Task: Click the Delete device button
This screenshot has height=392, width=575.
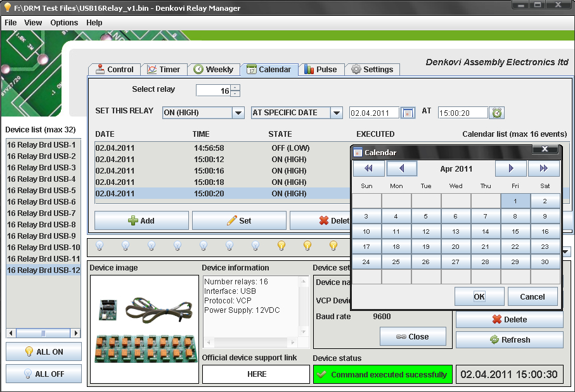Action: click(510, 319)
